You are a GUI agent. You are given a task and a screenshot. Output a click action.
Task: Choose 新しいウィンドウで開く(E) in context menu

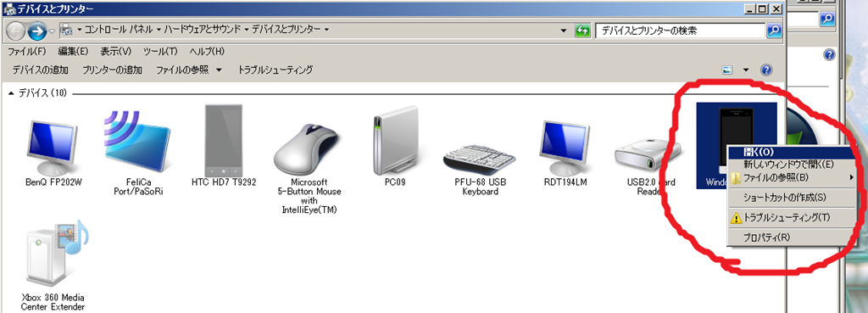(x=791, y=164)
